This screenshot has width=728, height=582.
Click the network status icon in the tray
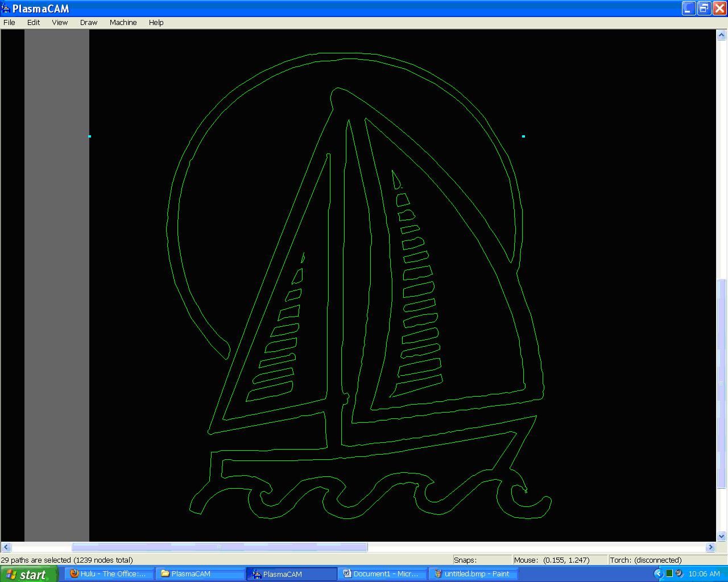pyautogui.click(x=669, y=573)
